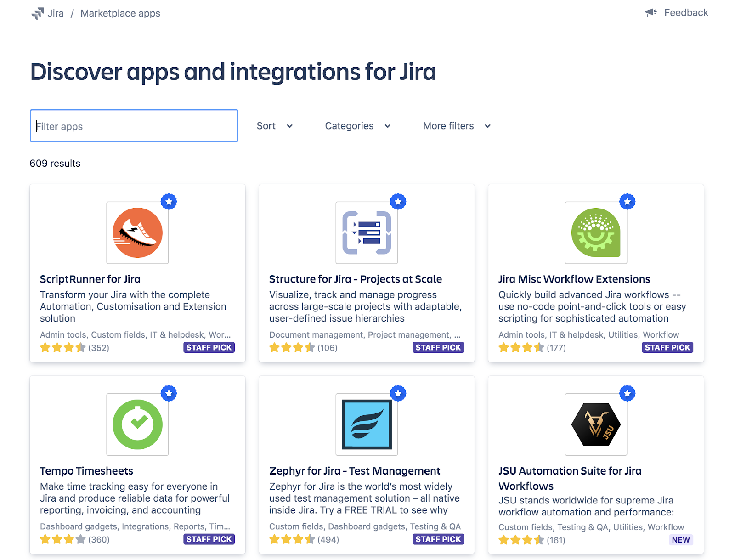Image resolution: width=735 pixels, height=560 pixels.
Task: Click the (352) review count on ScriptRunner
Action: click(99, 348)
